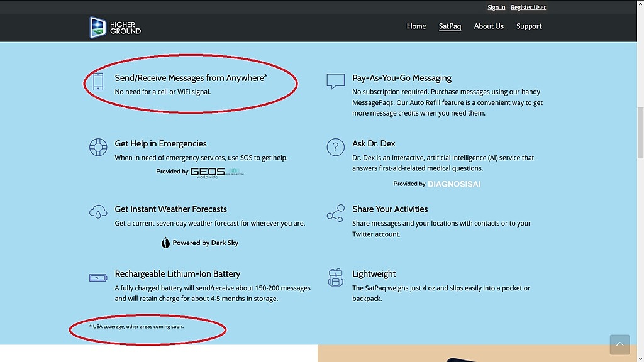Click 'Pay-As-You-Go Messaging' heading
The width and height of the screenshot is (644, 362).
click(x=402, y=78)
